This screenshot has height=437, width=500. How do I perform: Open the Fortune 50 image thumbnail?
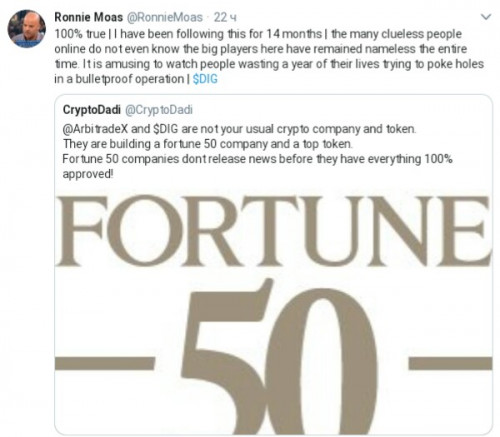coord(273,312)
